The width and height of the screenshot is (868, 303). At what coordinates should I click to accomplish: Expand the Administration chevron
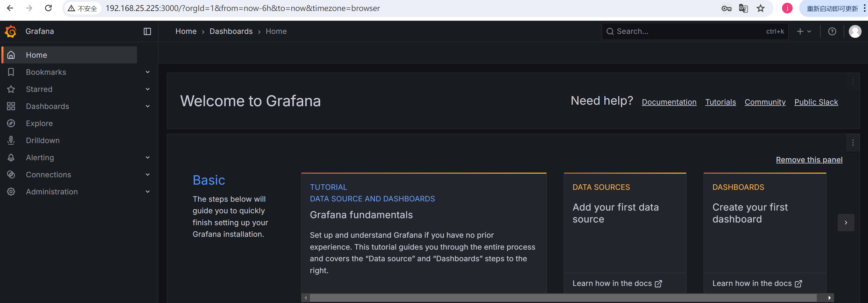coord(148,192)
